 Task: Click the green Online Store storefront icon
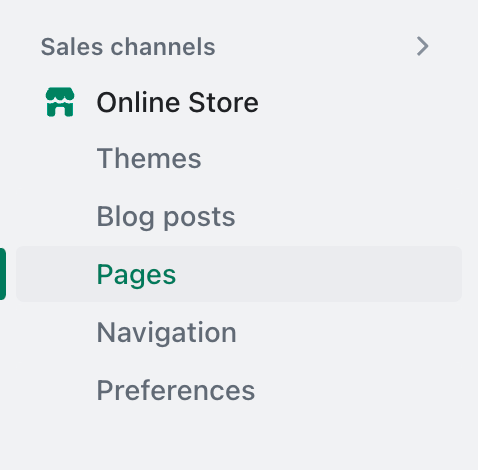pos(60,102)
